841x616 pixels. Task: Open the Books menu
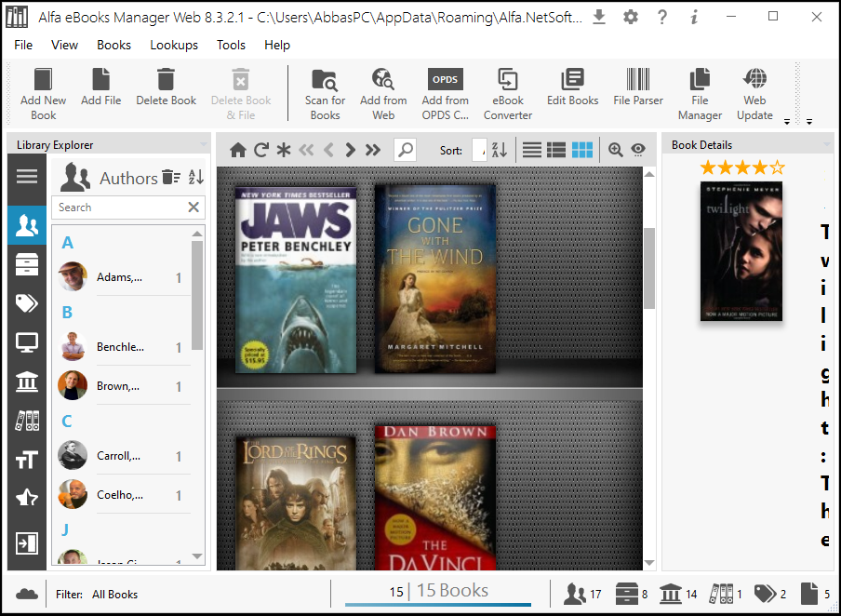(x=113, y=45)
